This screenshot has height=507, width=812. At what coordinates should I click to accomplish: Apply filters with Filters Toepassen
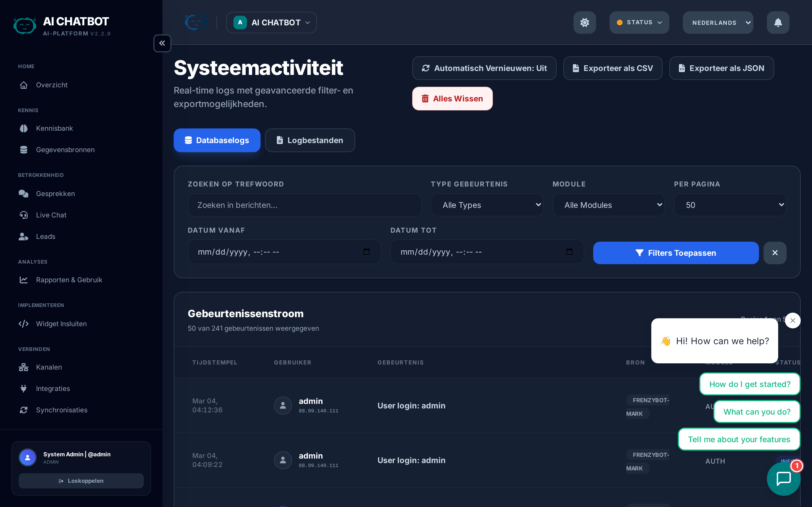676,253
